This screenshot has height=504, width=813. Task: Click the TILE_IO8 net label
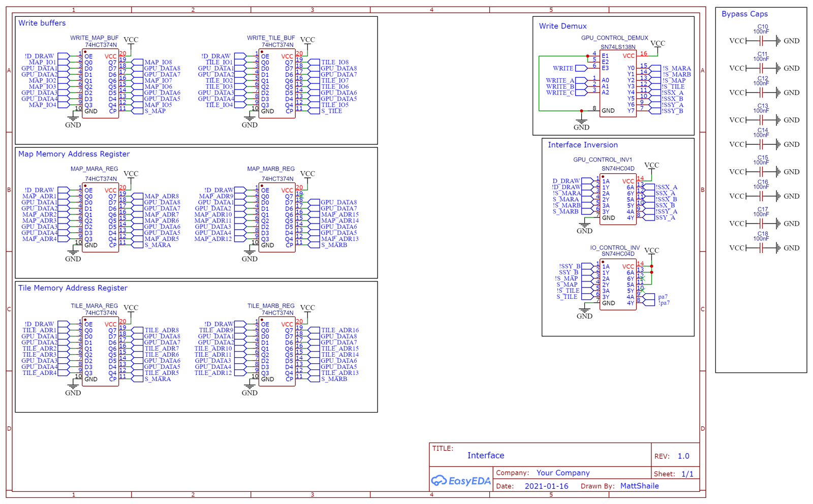coord(335,62)
